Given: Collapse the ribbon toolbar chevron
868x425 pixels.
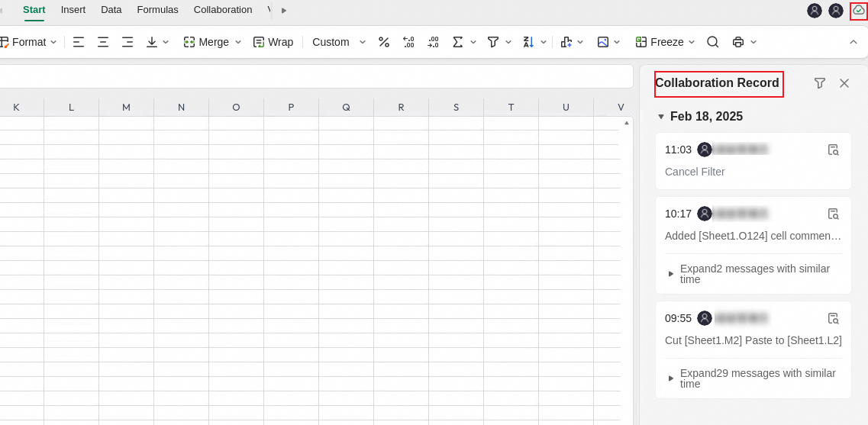Looking at the screenshot, I should click(853, 42).
